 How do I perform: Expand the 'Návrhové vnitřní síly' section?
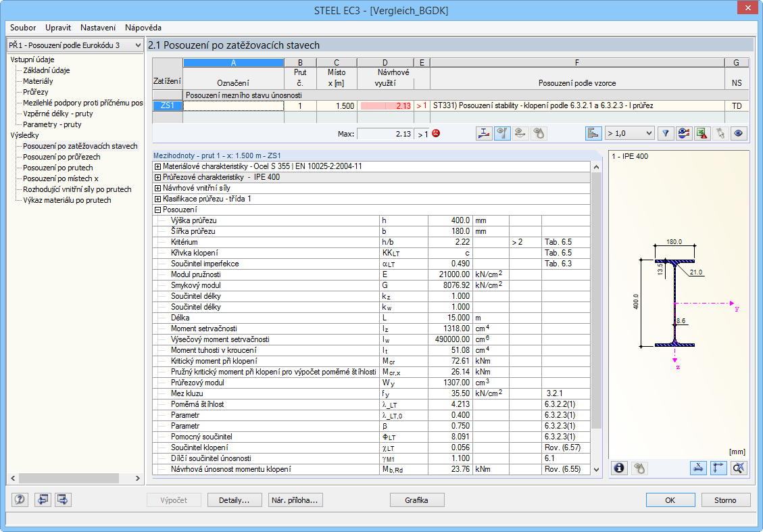tap(158, 188)
